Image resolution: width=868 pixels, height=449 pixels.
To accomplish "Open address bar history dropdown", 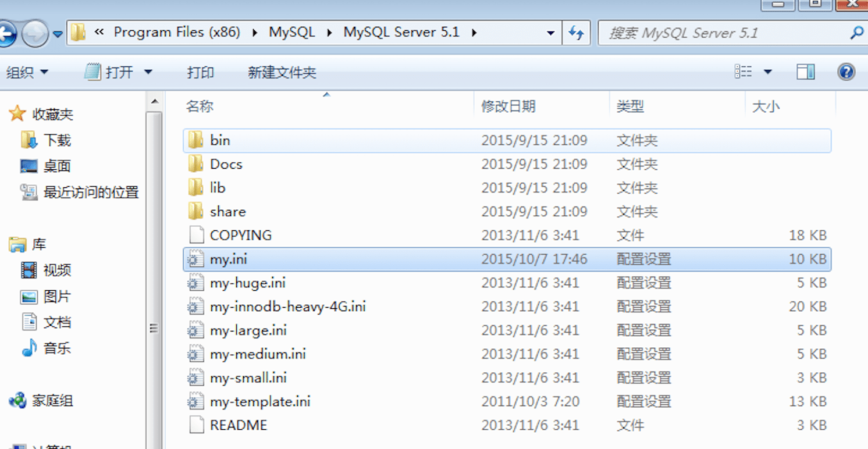I will pyautogui.click(x=550, y=33).
